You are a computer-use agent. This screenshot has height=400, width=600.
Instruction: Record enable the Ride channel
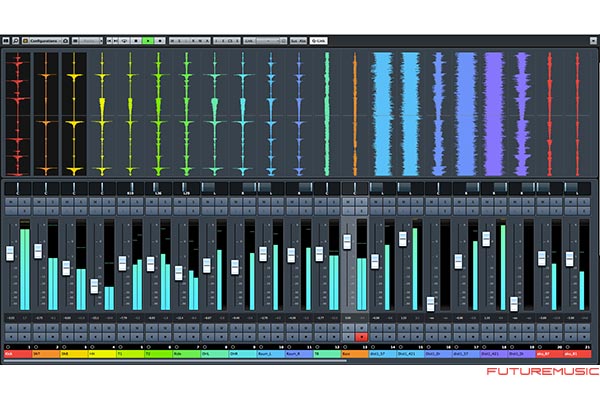[x=193, y=337]
